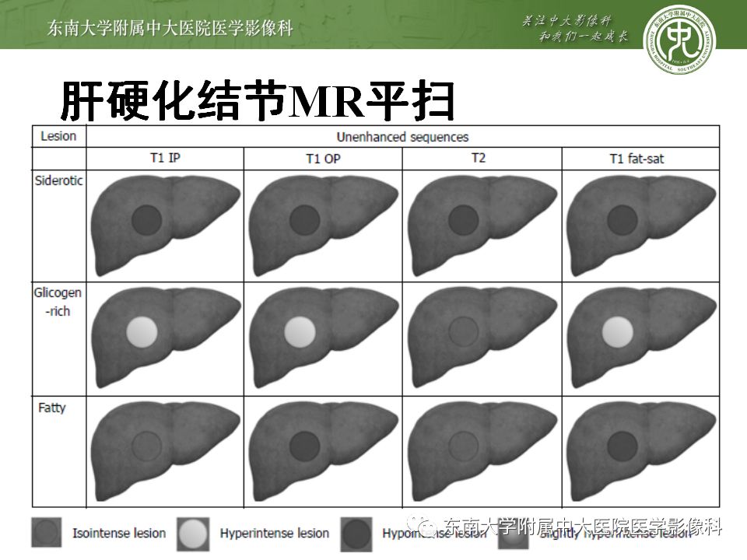This screenshot has height=560, width=747.
Task: Click the 'Siderotic' row label
Action: click(x=58, y=180)
